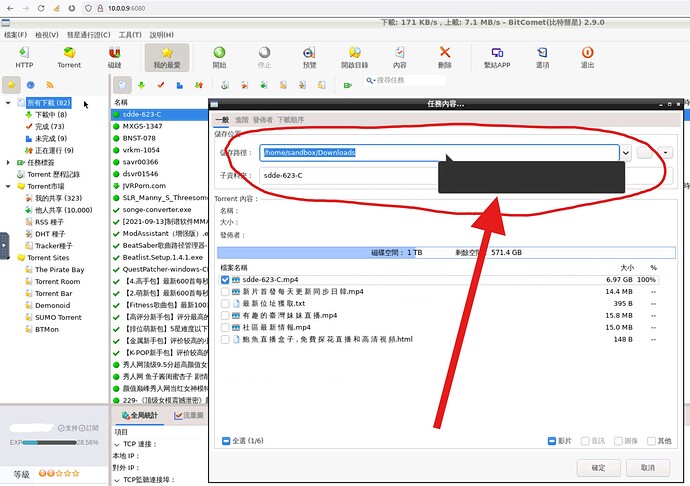Open 開啟目錄 folder icon in toolbar
The width and height of the screenshot is (690, 486).
[355, 56]
